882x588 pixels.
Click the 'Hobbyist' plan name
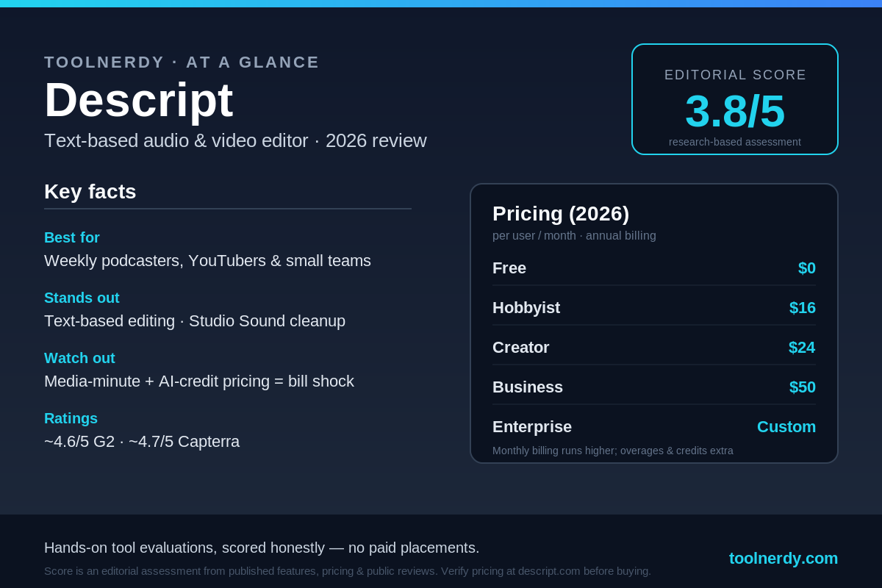coord(526,308)
